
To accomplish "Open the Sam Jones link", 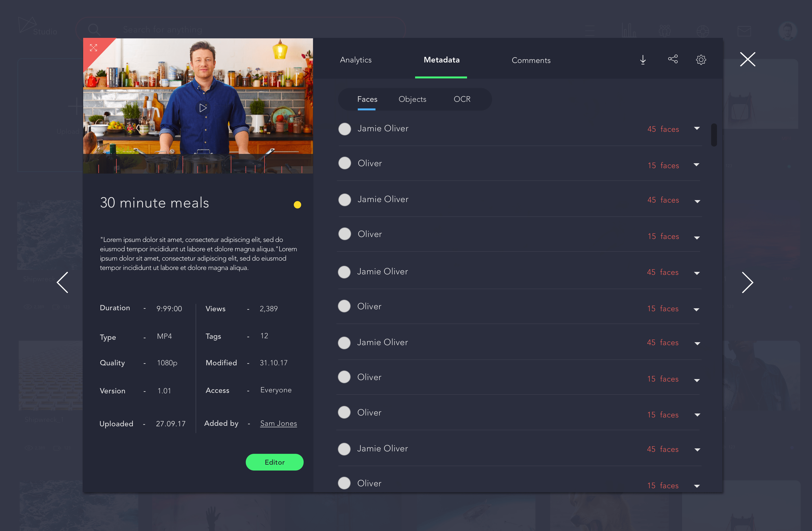I will 278,423.
